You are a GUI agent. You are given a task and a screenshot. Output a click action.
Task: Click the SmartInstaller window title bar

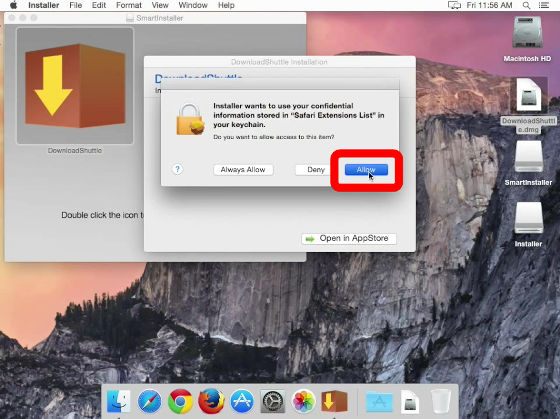[155, 18]
